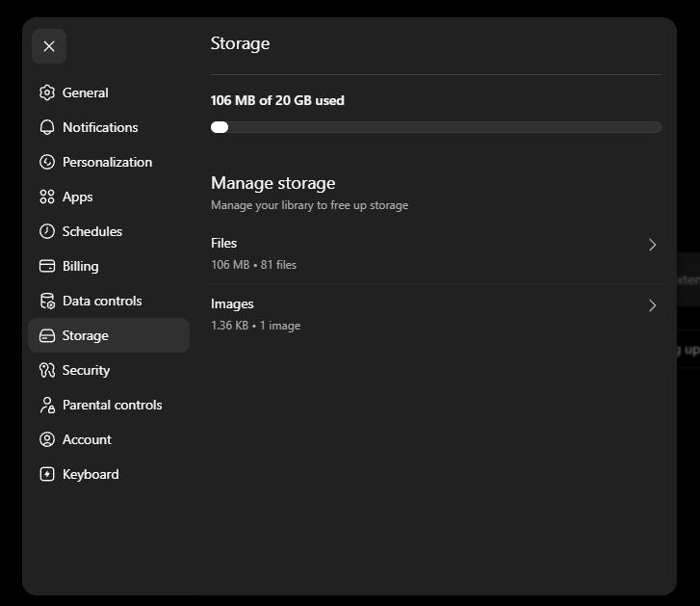Click the 'Manage storage' heading

272,184
